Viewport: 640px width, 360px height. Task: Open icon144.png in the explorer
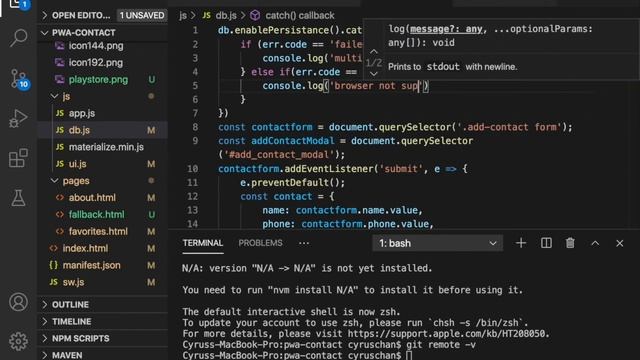pyautogui.click(x=96, y=46)
